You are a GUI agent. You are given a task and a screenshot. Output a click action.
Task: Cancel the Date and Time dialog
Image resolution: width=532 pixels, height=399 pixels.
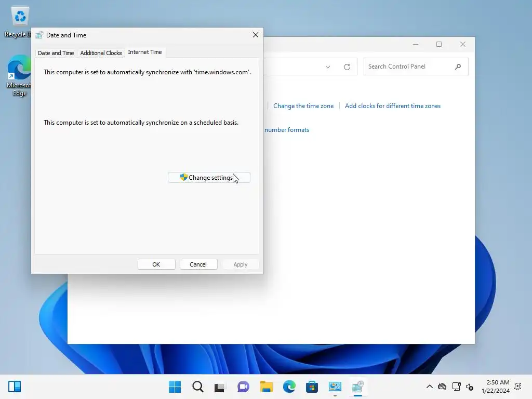click(x=198, y=264)
